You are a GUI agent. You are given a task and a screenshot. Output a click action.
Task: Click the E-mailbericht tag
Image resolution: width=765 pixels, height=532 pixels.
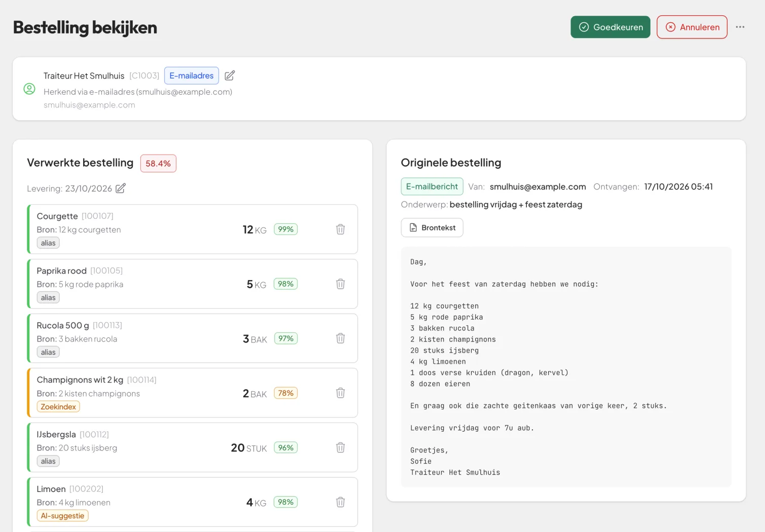tap(432, 186)
